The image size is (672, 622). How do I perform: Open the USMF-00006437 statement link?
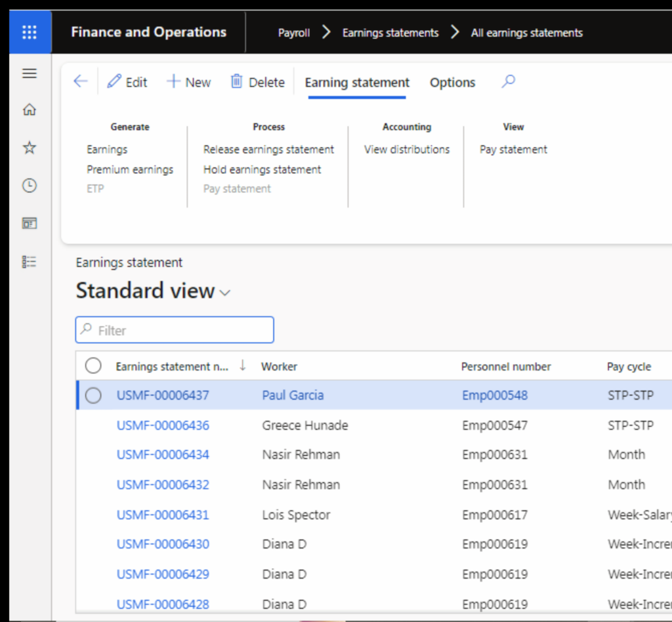162,395
